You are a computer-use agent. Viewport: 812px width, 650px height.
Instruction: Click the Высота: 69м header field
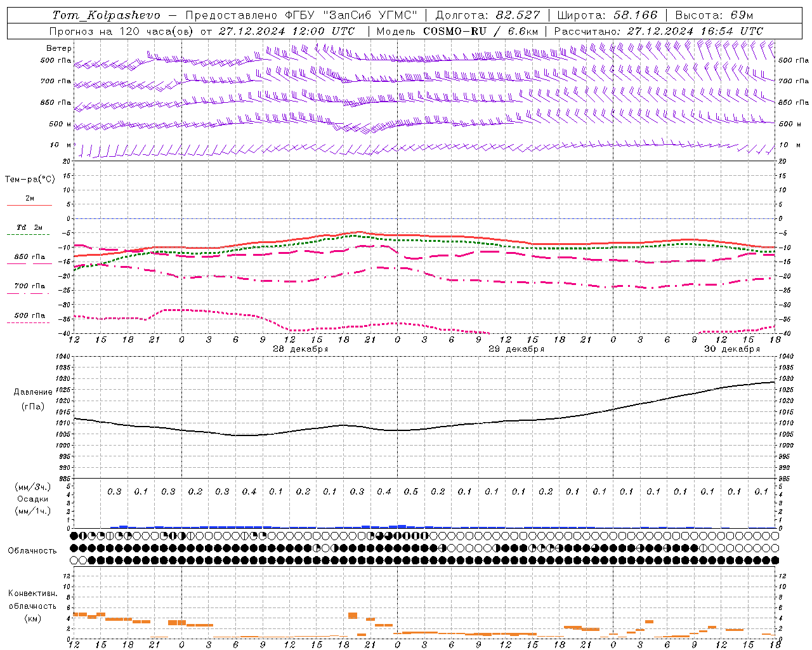[x=714, y=15]
